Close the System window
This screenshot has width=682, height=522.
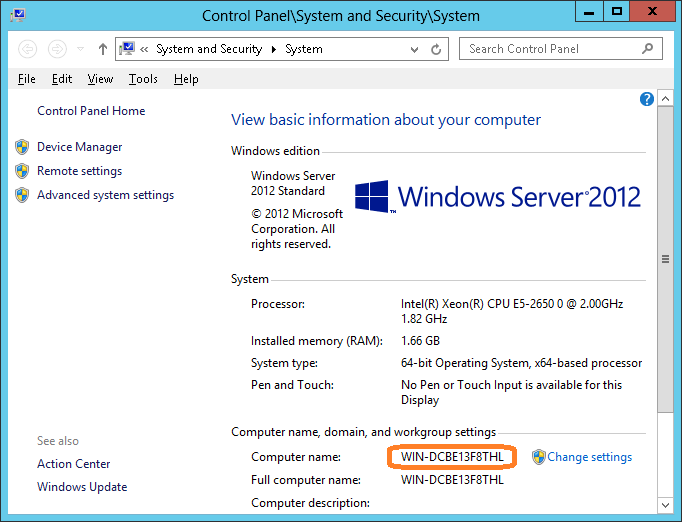point(652,11)
